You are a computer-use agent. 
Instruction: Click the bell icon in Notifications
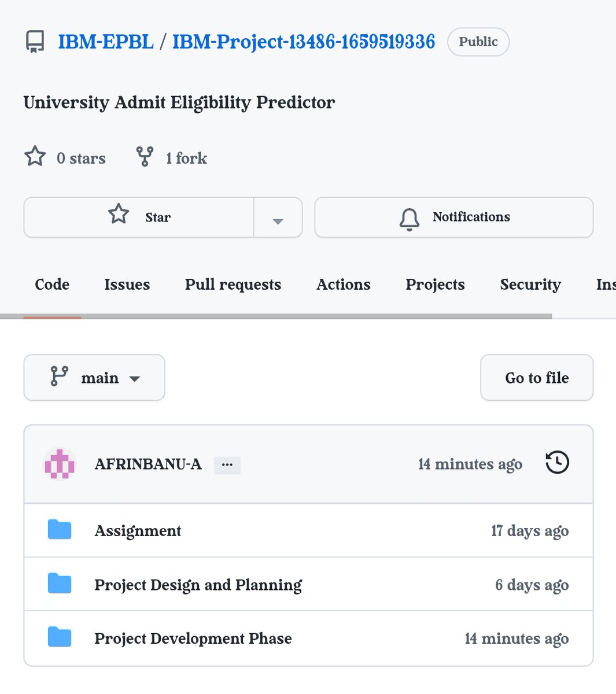pos(410,219)
